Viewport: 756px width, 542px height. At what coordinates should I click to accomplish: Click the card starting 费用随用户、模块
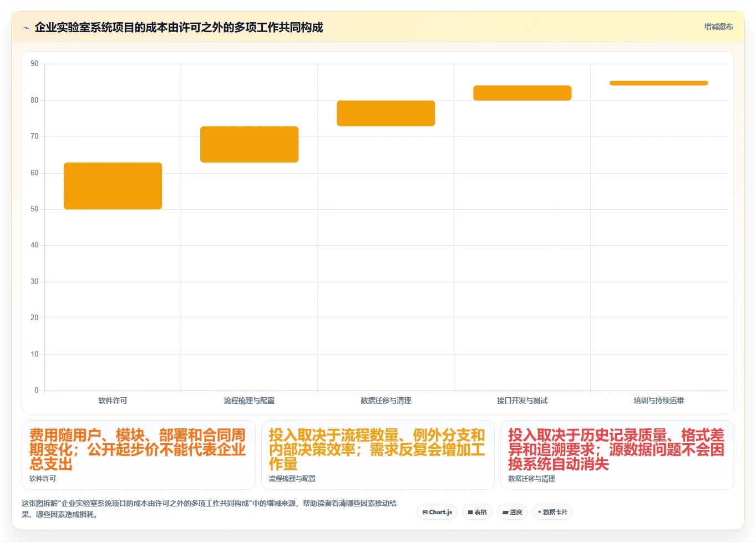tap(139, 455)
